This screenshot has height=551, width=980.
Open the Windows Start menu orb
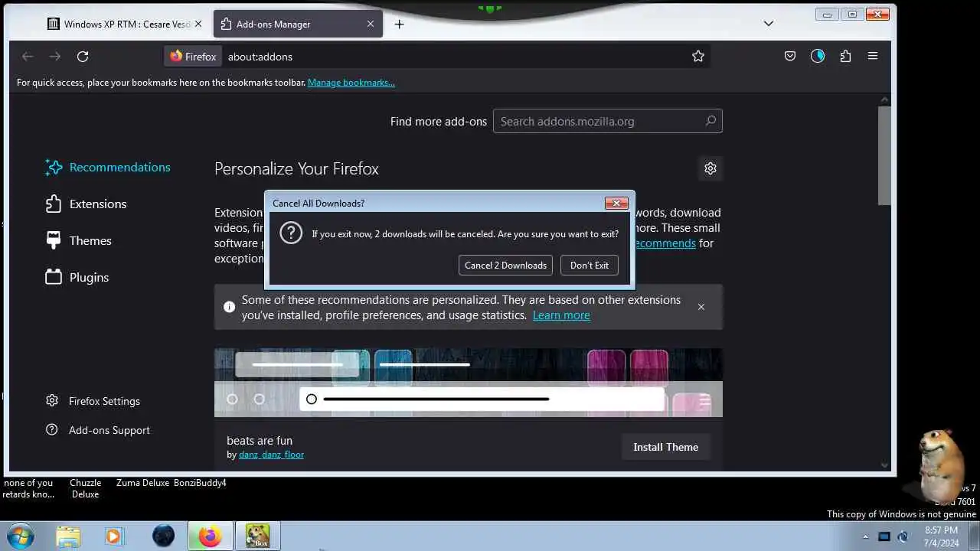pyautogui.click(x=20, y=536)
